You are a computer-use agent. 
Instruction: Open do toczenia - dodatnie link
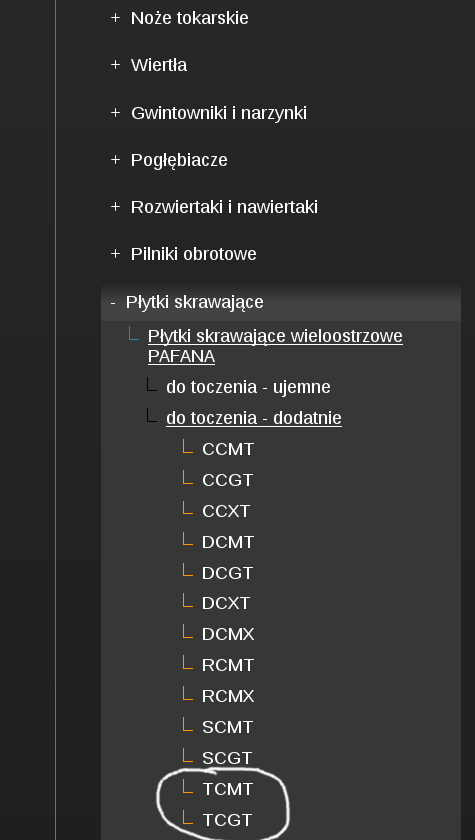(254, 418)
